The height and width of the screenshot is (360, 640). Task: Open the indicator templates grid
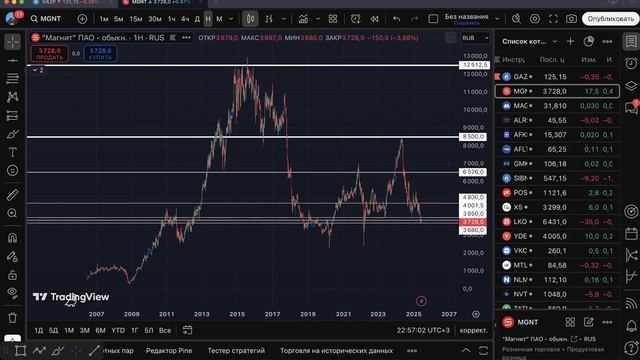[333, 19]
